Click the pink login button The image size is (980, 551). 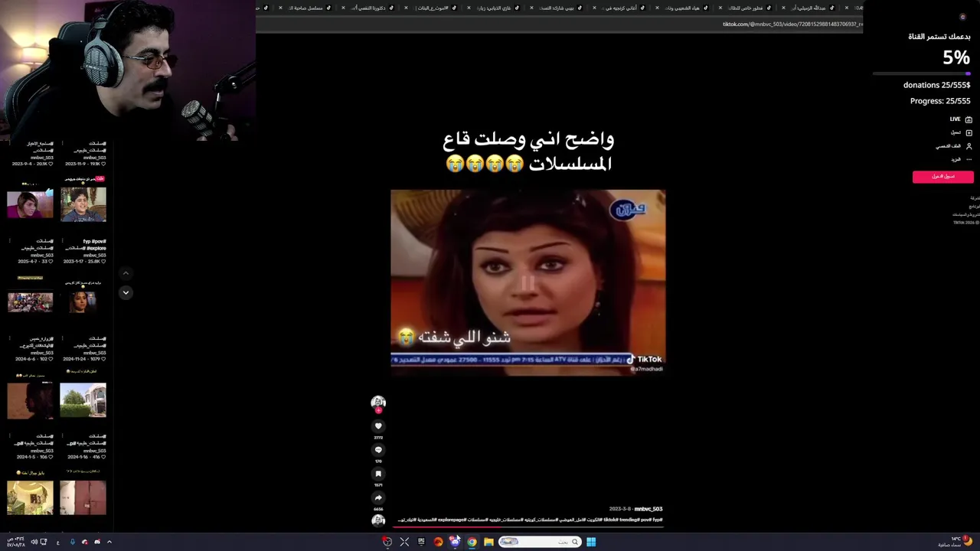tap(942, 177)
